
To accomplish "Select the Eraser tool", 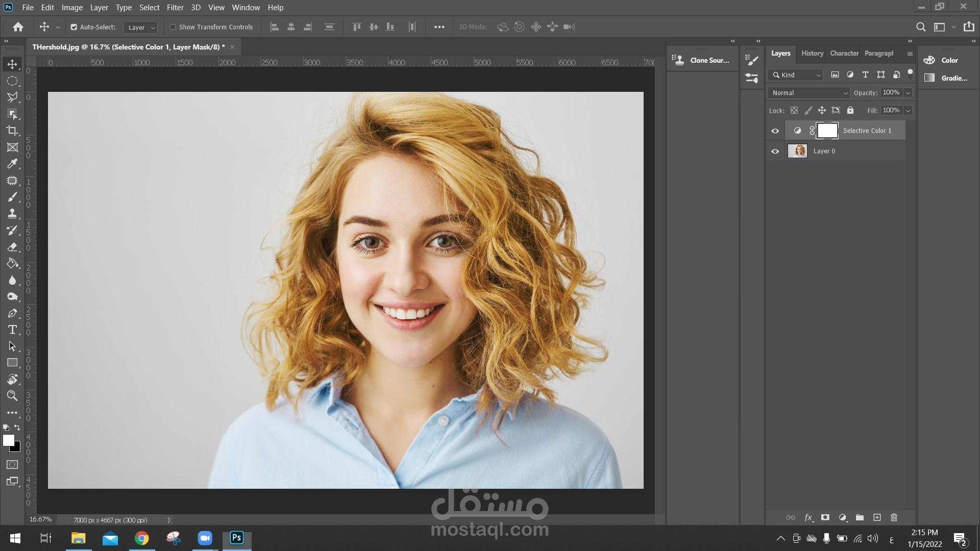I will [12, 247].
